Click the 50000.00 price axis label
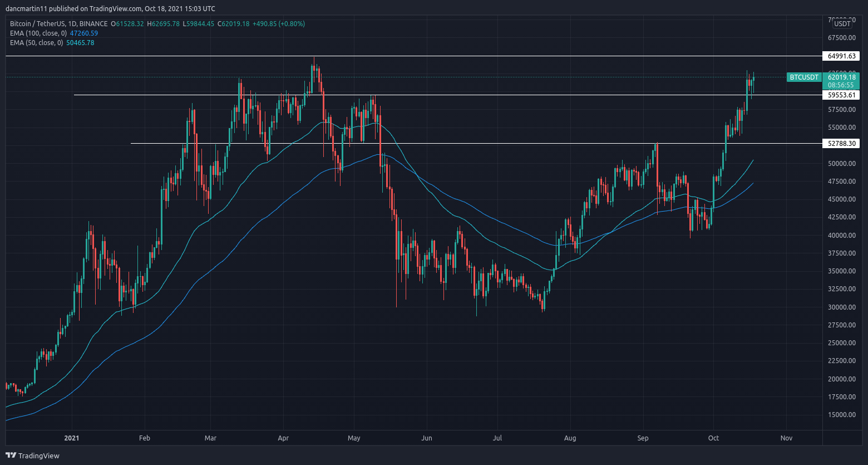868x465 pixels. coord(841,164)
